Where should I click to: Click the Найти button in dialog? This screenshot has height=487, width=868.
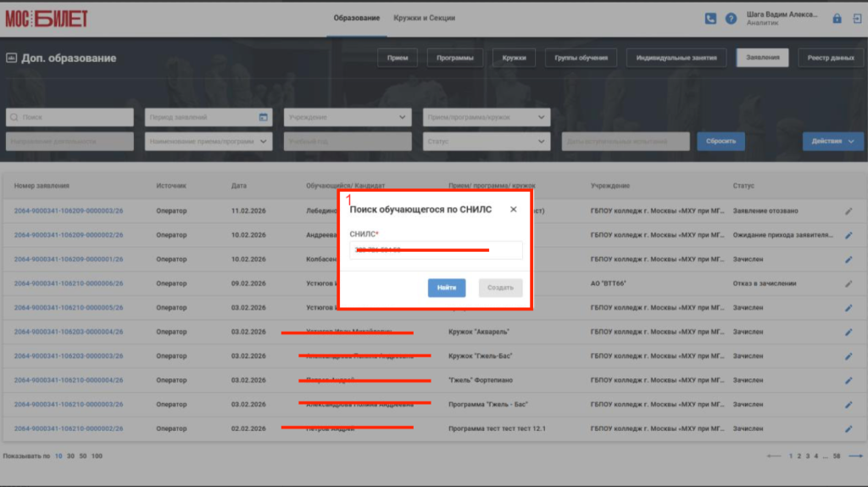click(446, 288)
